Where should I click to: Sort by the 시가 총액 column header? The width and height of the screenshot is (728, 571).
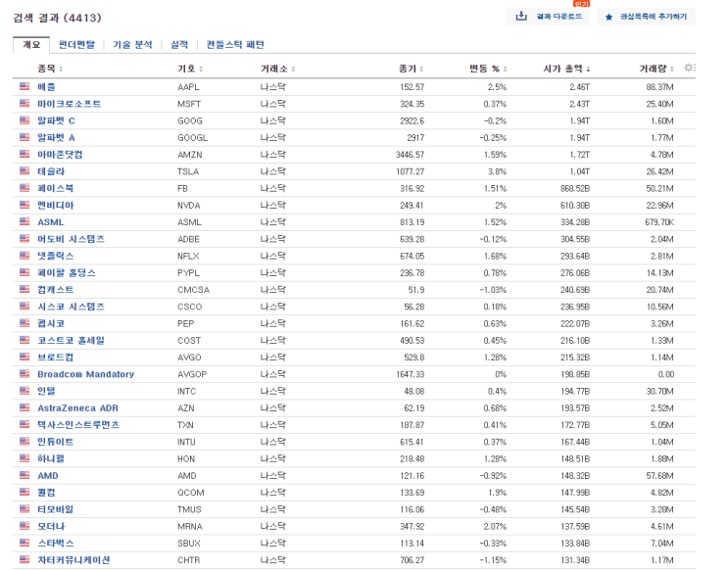pos(566,69)
